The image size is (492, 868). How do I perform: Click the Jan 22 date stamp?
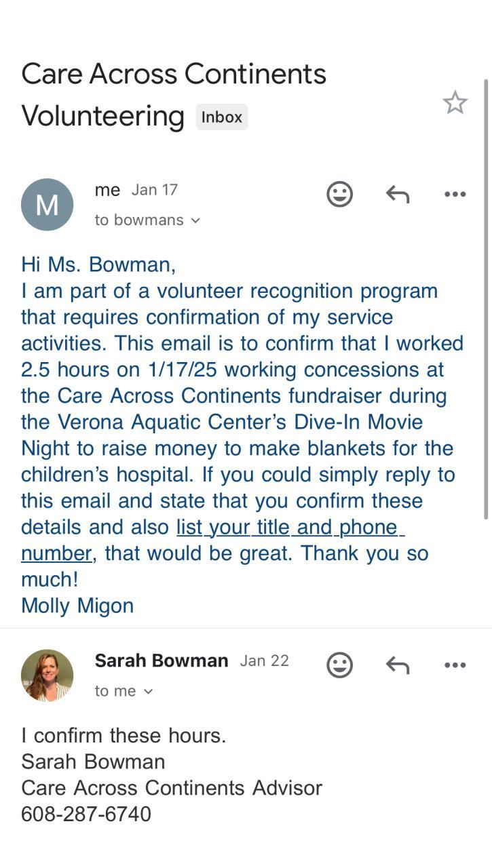pos(264,660)
